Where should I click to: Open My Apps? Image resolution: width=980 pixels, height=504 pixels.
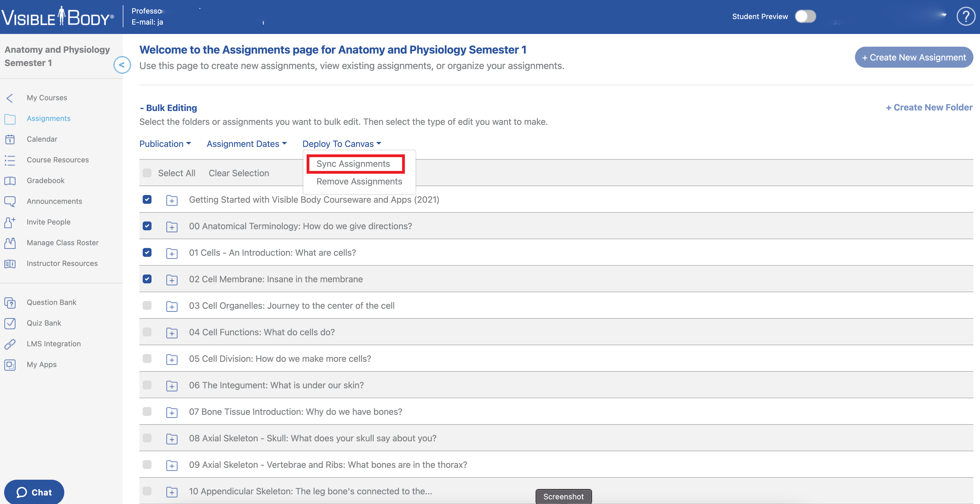point(42,364)
